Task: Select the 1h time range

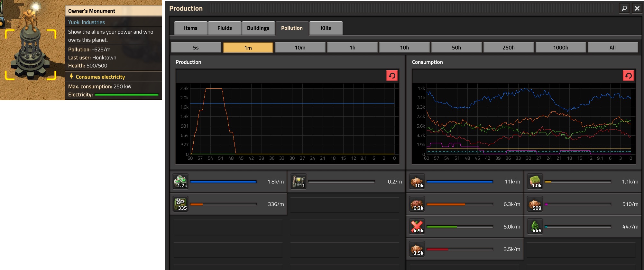Action: click(x=352, y=48)
